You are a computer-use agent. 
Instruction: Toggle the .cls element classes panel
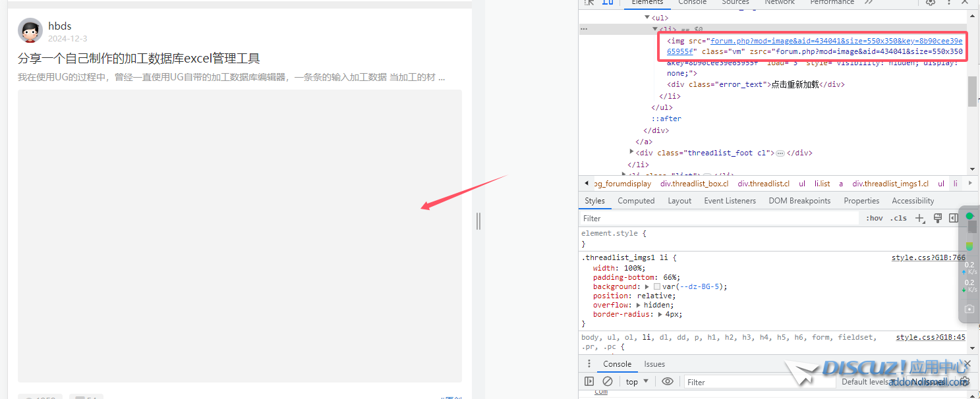tap(898, 218)
